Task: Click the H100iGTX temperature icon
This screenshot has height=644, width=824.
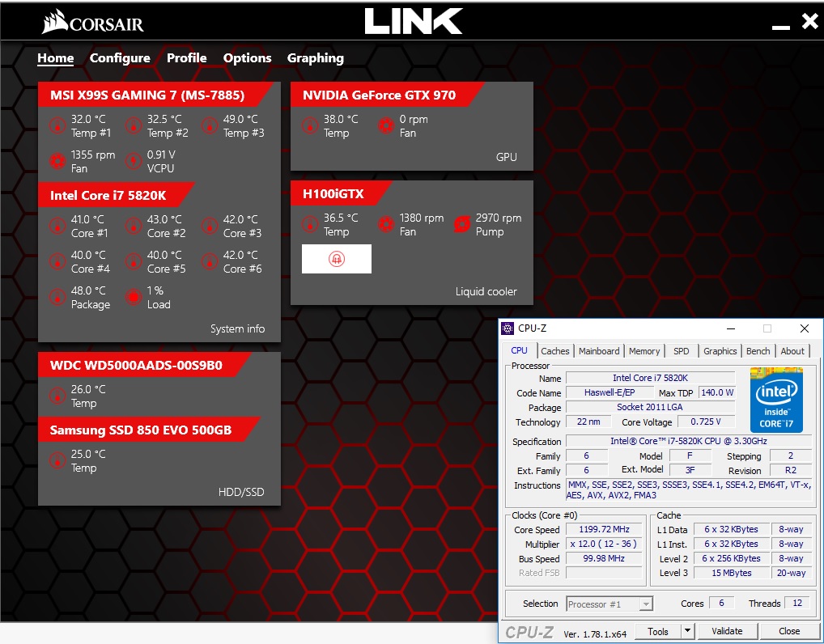Action: pos(309,225)
